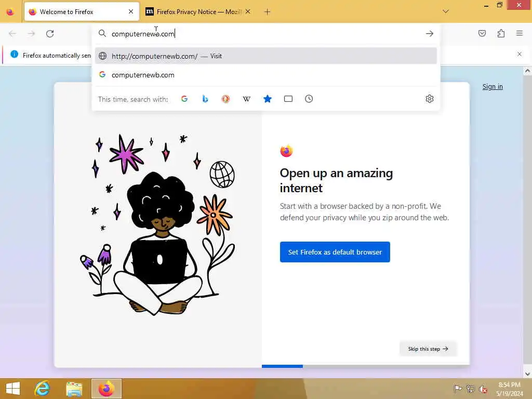
Task: Search this time with Wikipedia
Action: click(x=247, y=99)
